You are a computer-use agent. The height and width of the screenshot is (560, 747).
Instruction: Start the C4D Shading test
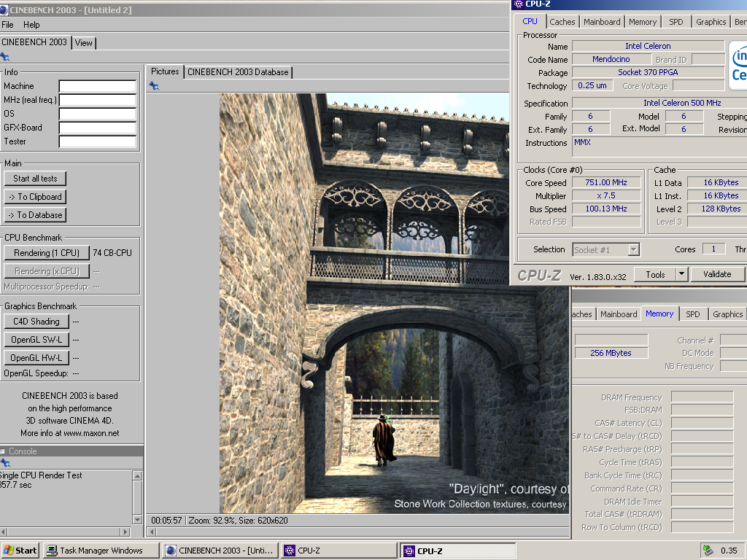tap(36, 322)
